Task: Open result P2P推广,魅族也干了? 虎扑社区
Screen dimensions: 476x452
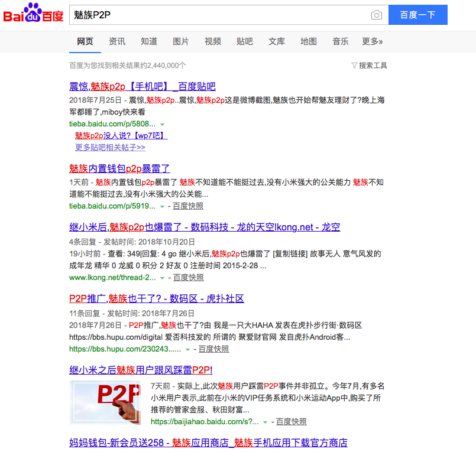Action: [157, 299]
